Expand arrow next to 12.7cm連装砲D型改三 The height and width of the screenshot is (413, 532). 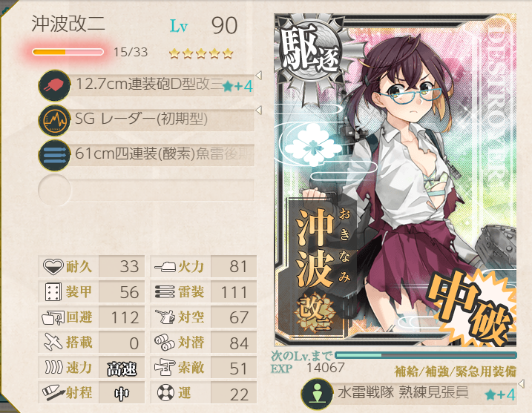point(258,76)
